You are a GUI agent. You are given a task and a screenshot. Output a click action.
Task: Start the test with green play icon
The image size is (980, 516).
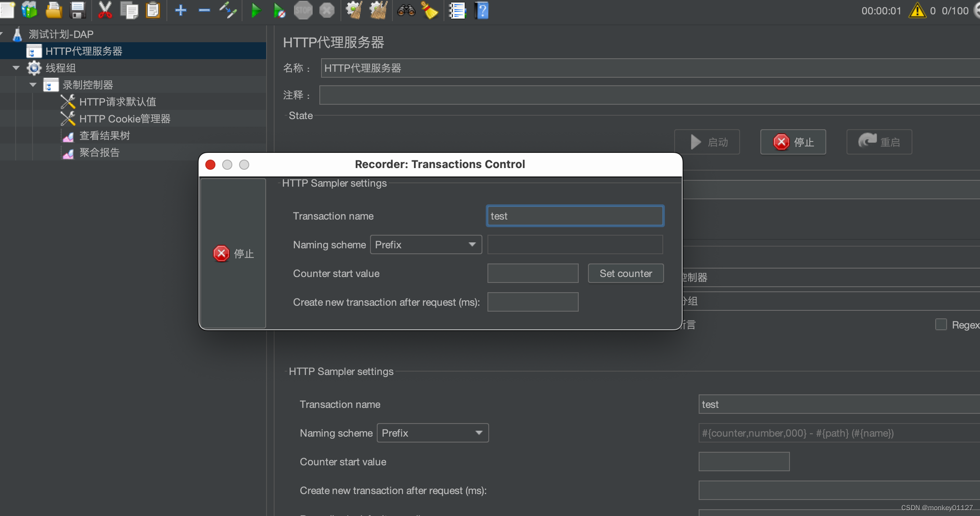click(256, 10)
